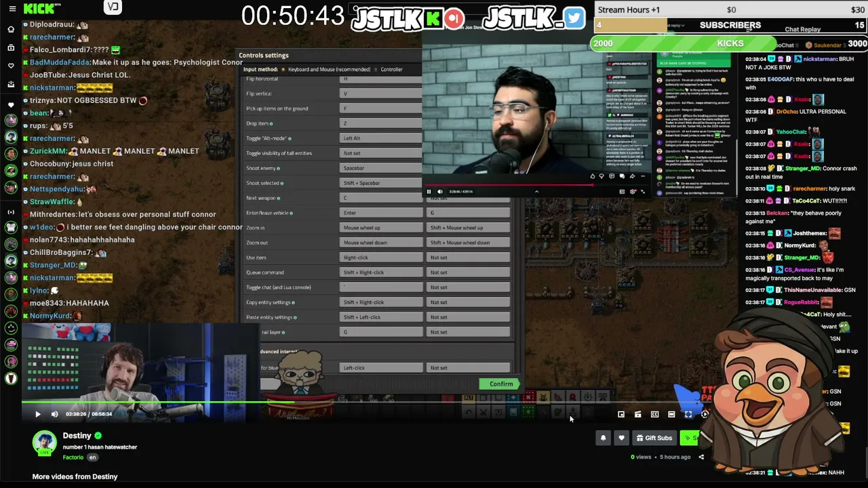
Task: Change the Drop item keybind Z
Action: pyautogui.click(x=380, y=123)
